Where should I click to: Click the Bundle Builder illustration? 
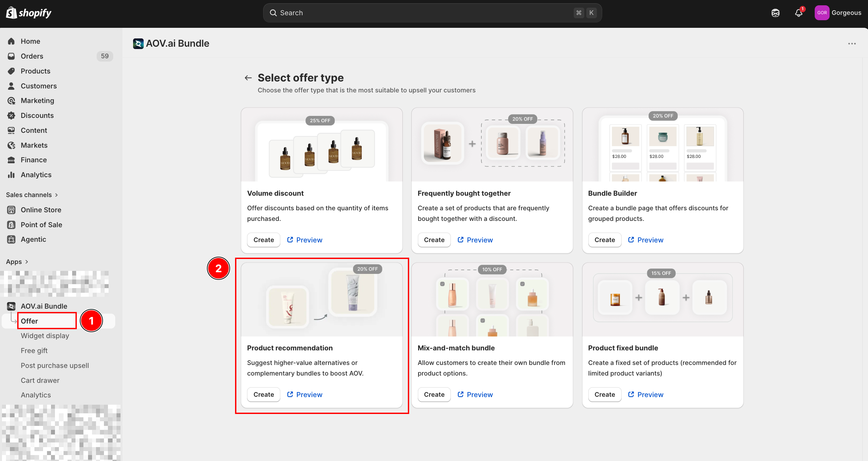[x=662, y=145]
